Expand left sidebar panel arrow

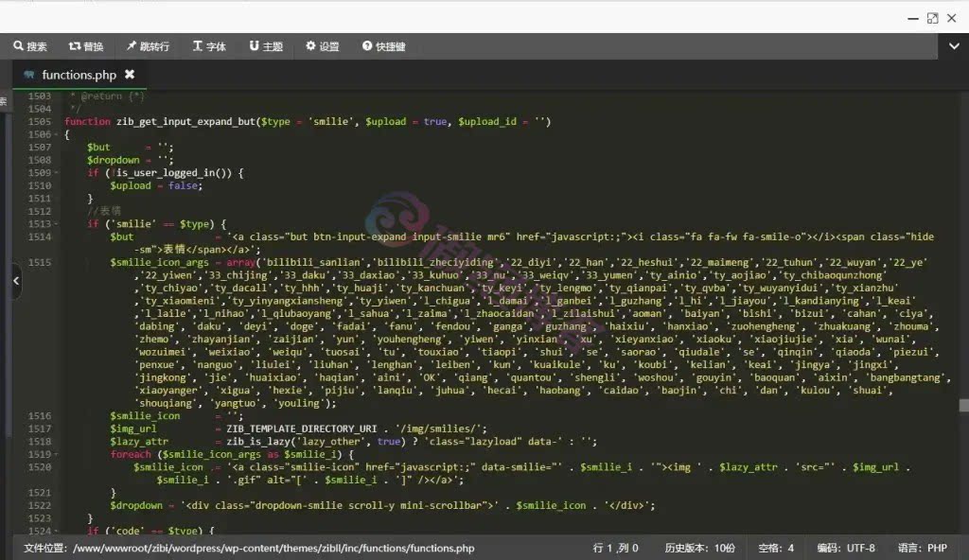coord(16,281)
